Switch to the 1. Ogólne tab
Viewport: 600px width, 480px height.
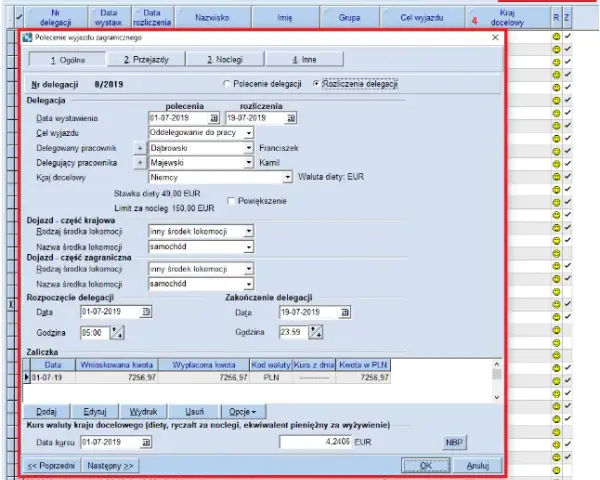[x=68, y=60]
